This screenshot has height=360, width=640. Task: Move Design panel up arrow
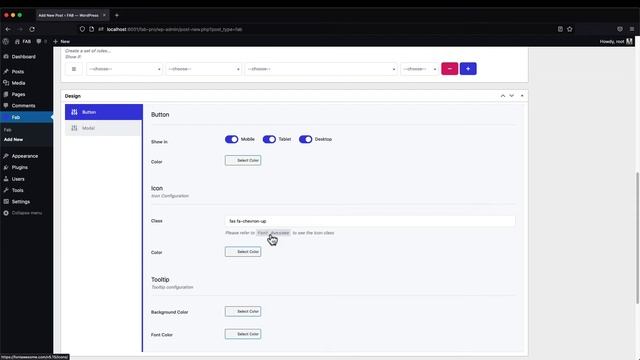coord(503,96)
